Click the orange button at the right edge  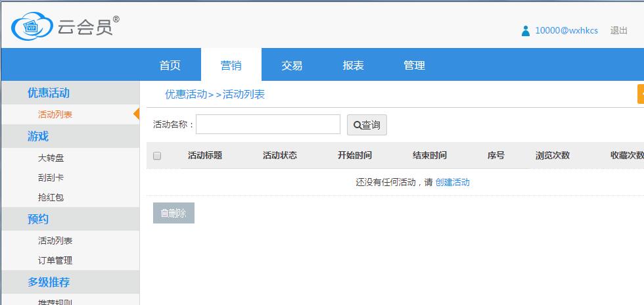641,94
